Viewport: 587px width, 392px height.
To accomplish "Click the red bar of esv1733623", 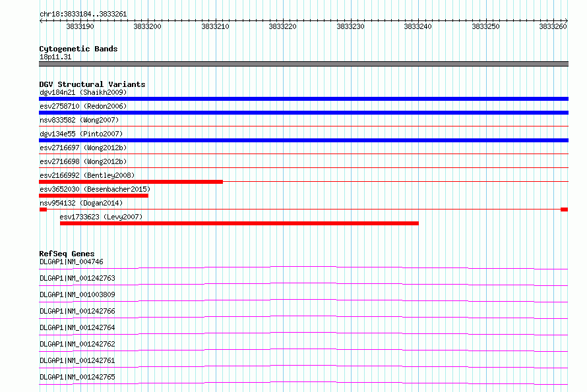I will point(239,223).
